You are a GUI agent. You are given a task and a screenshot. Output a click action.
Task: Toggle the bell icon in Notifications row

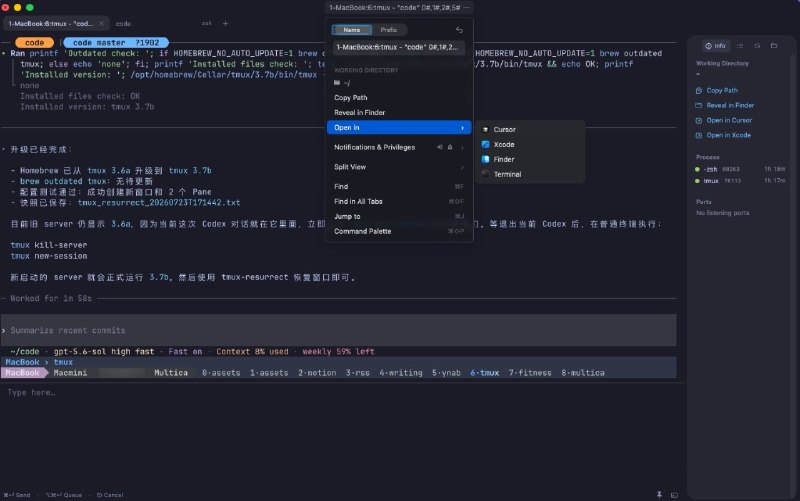450,147
